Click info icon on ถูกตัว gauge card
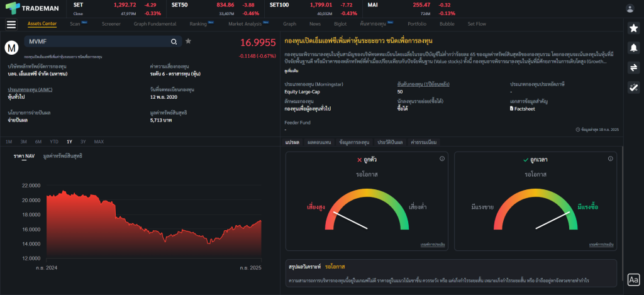 [441, 159]
